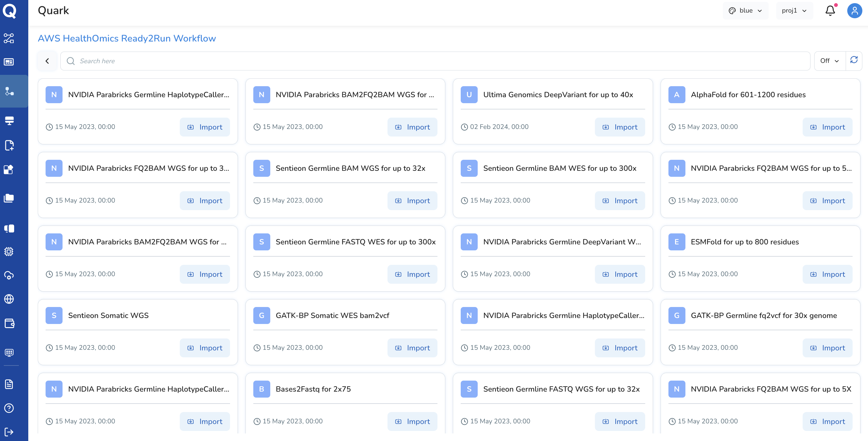The width and height of the screenshot is (868, 441).
Task: Click 'Sentieon Germline FASTQ WGS for up to 32x' title
Action: 561,389
